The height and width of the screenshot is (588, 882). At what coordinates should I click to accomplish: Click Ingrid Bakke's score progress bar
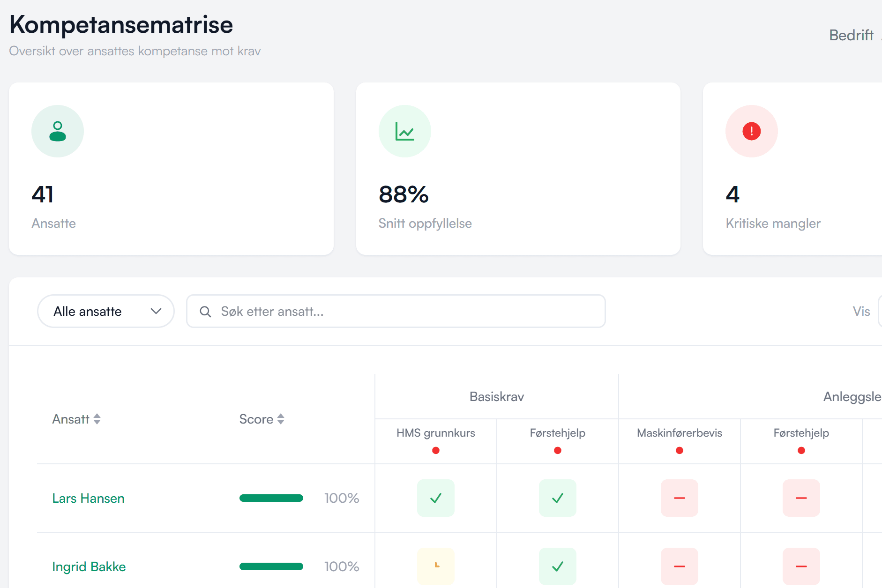click(x=271, y=566)
